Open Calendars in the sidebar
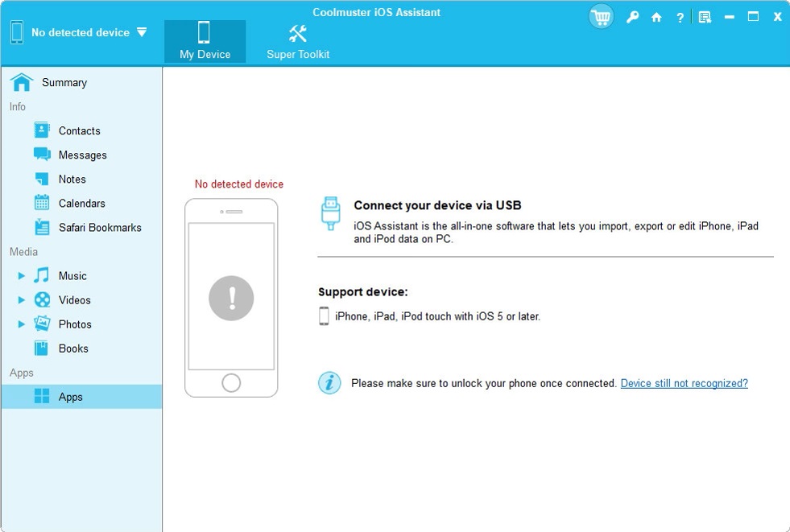This screenshot has height=532, width=790. pyautogui.click(x=81, y=203)
